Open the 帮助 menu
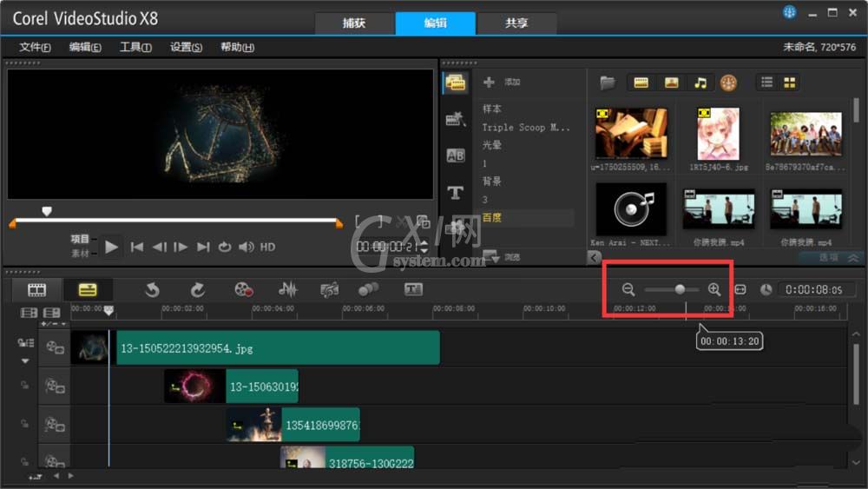The width and height of the screenshot is (868, 489). pyautogui.click(x=238, y=47)
